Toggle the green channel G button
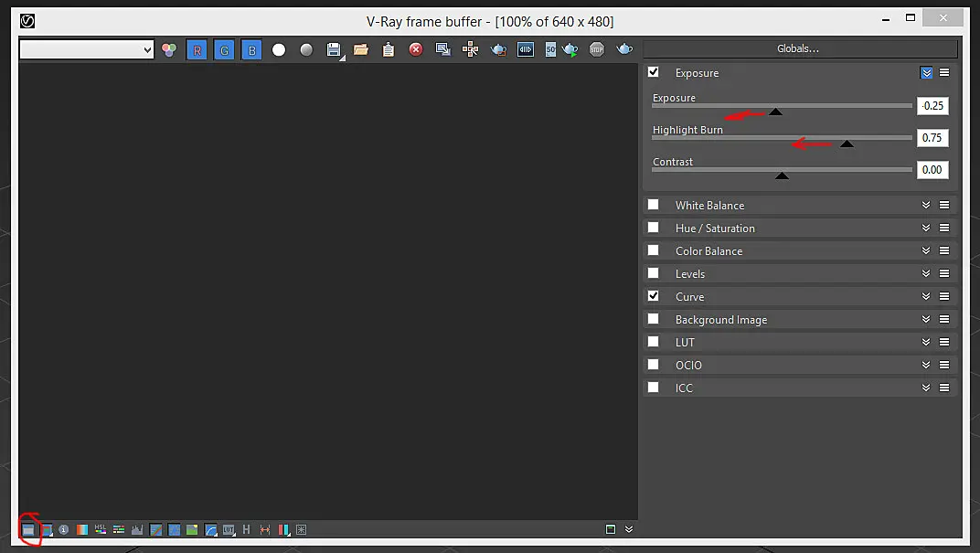The image size is (980, 553). 224,50
